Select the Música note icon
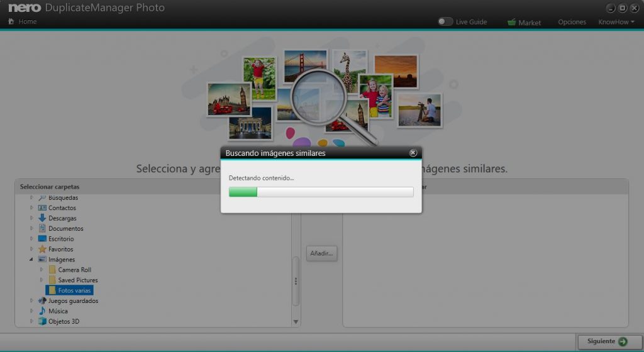Viewport: 644px width, 352px height. [x=42, y=311]
